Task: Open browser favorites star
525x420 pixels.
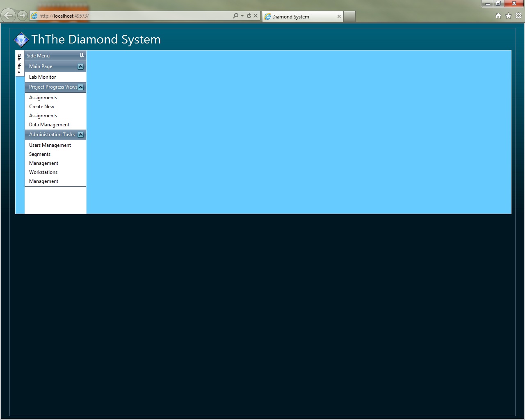Action: (x=509, y=16)
